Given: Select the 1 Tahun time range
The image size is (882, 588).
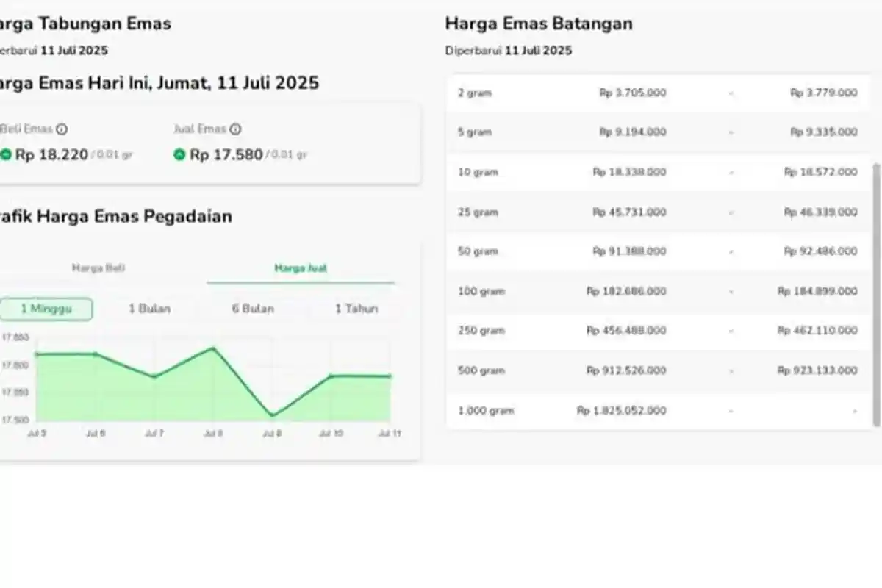Looking at the screenshot, I should [356, 309].
